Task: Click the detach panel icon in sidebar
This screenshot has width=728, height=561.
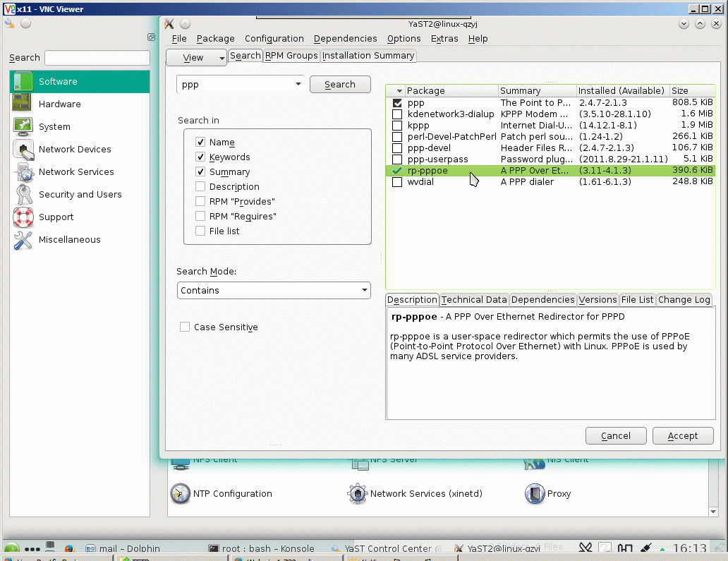Action: pyautogui.click(x=151, y=37)
